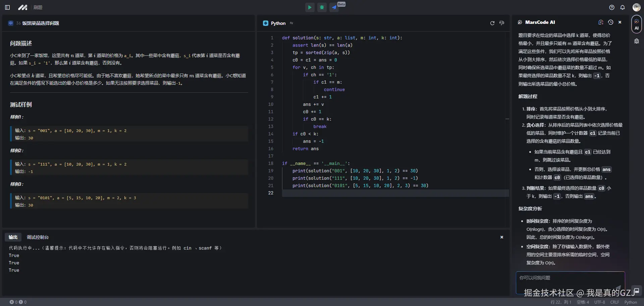
Task: Click the Beta paper plane submit icon
Action: coord(334,7)
